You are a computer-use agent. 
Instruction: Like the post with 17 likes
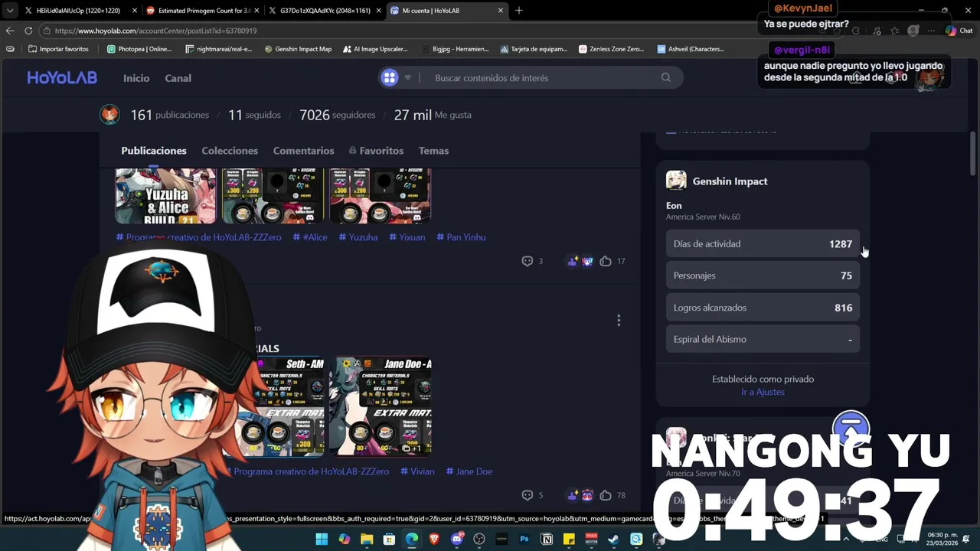coord(606,261)
